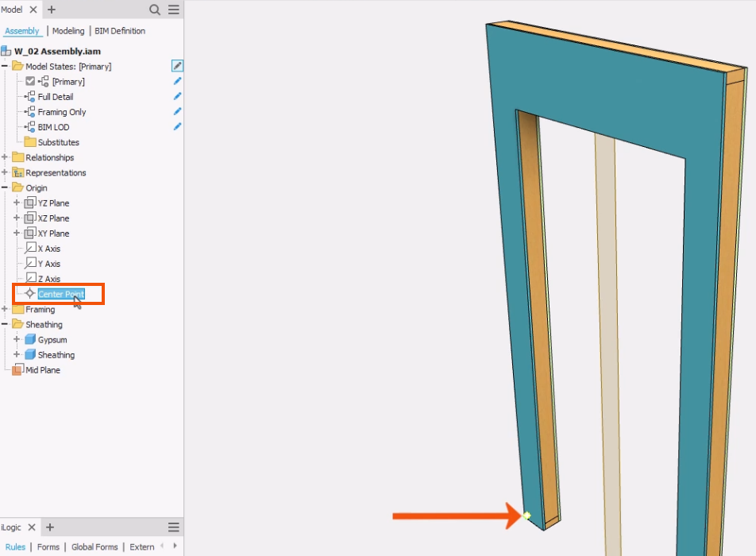This screenshot has width=756, height=556.
Task: Select the Z Axis in Origin
Action: [48, 279]
